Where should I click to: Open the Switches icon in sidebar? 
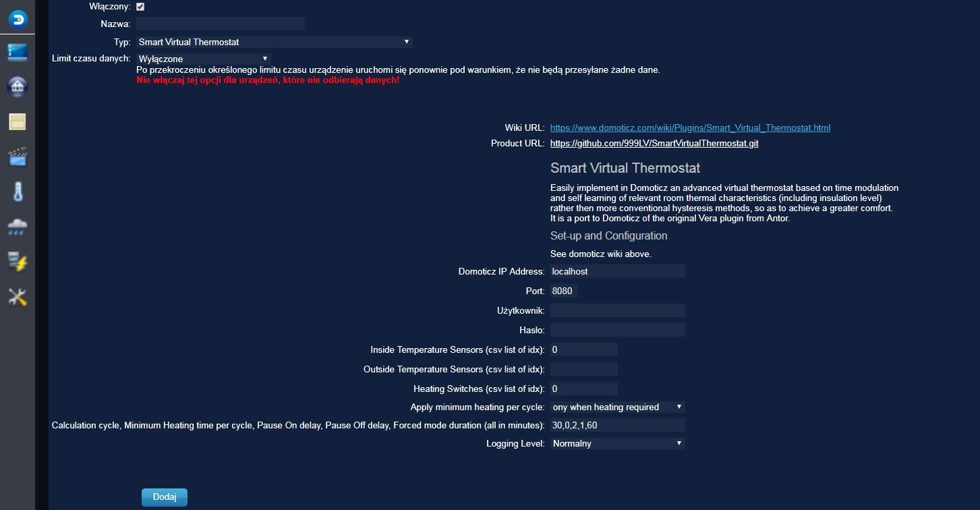coord(18,122)
